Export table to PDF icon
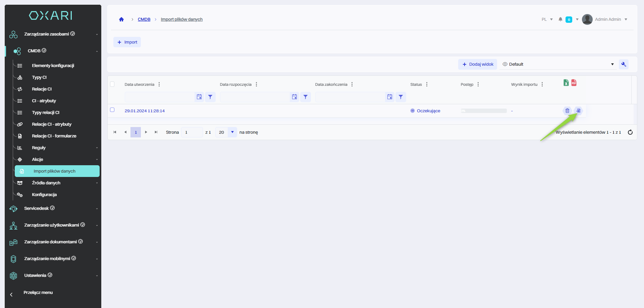Viewport: 644px width, 308px height. tap(574, 83)
